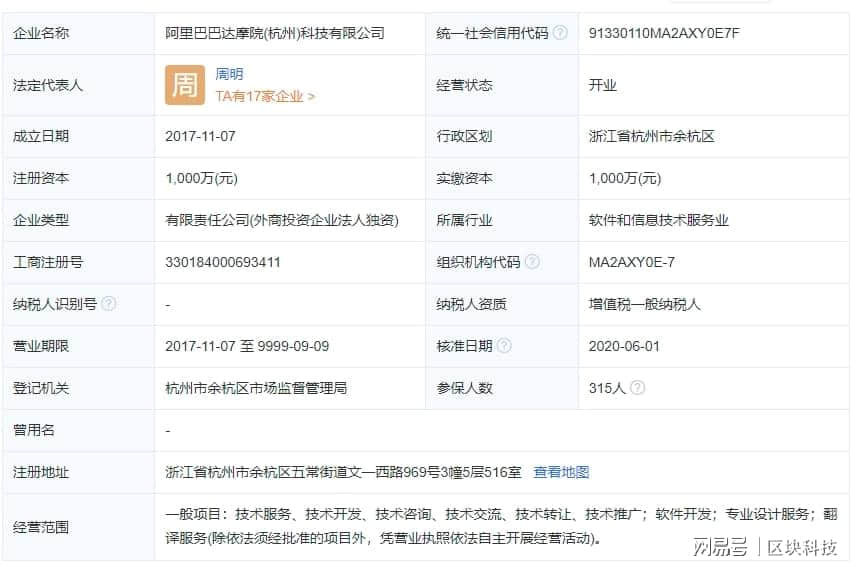856x567 pixels.
Task: Click the 法定代表人 field label
Action: click(x=48, y=85)
